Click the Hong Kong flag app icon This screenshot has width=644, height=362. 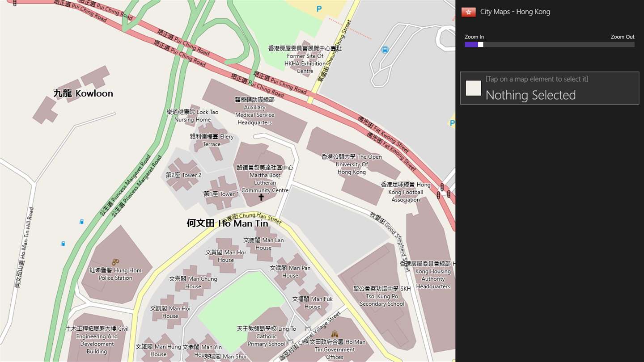pyautogui.click(x=468, y=12)
